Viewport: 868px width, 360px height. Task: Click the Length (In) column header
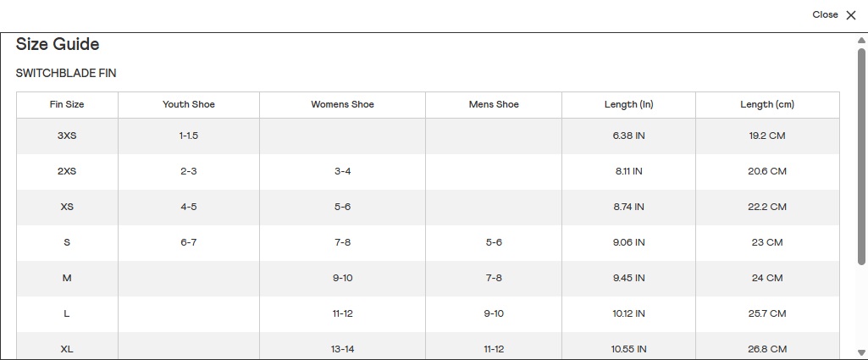(x=628, y=105)
